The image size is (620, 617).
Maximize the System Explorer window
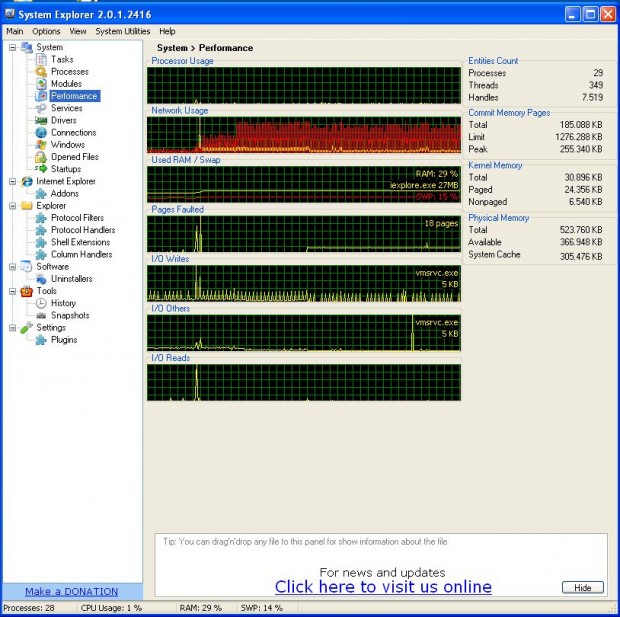point(590,15)
